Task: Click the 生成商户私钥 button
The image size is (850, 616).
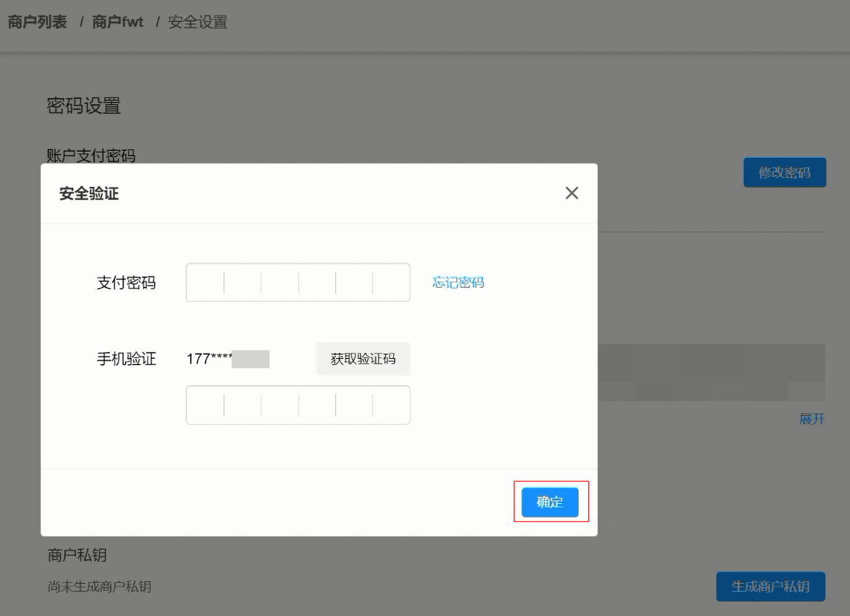Action: (770, 586)
